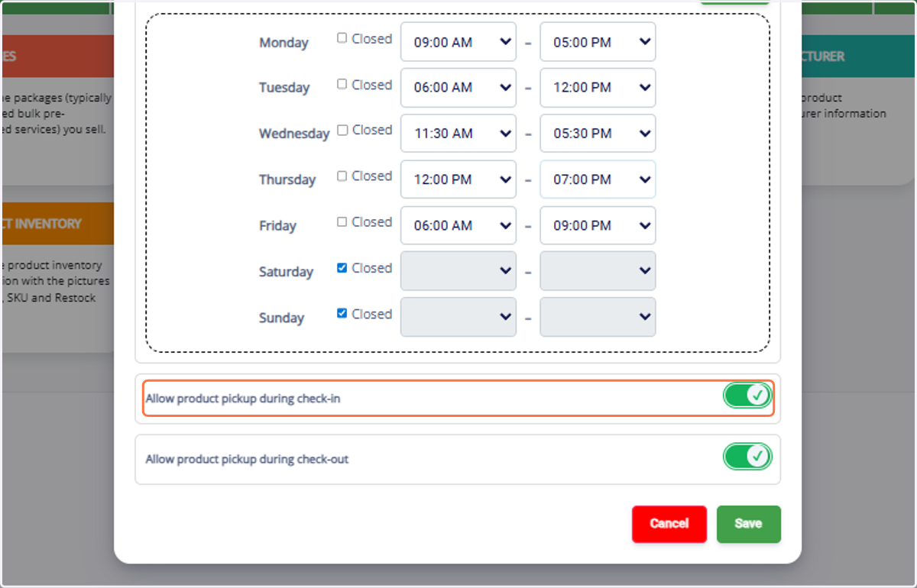Open Monday closing time 05:00 PM dropdown
This screenshot has width=917, height=588.
click(x=598, y=42)
